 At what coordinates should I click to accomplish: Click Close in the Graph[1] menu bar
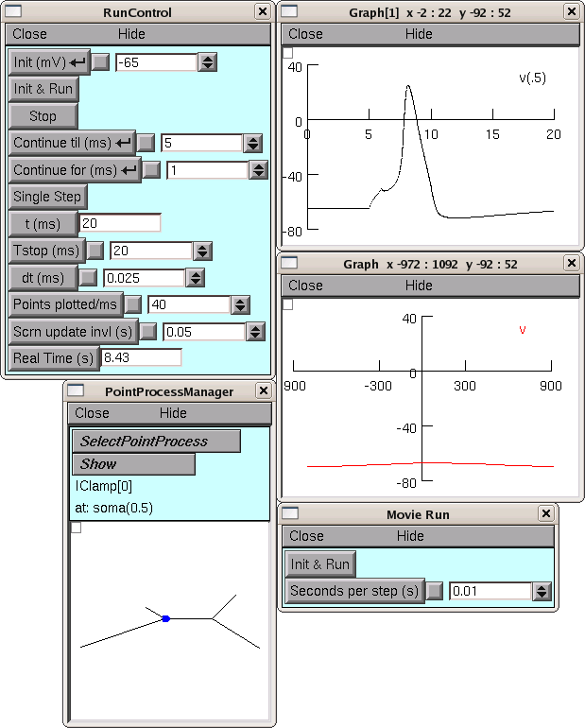click(x=305, y=34)
